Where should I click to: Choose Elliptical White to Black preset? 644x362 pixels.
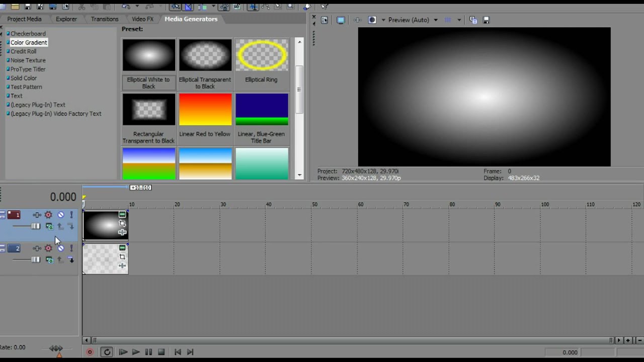pos(149,64)
